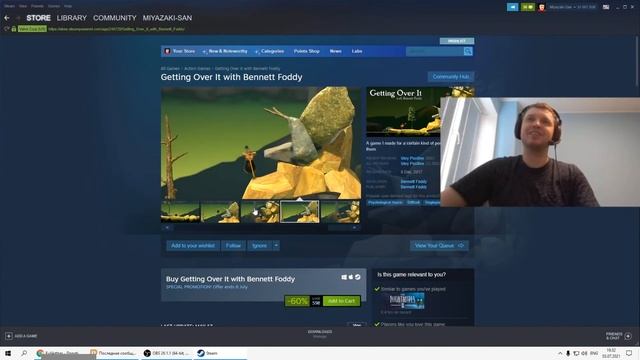Open the COMMUNITY tab

115,18
